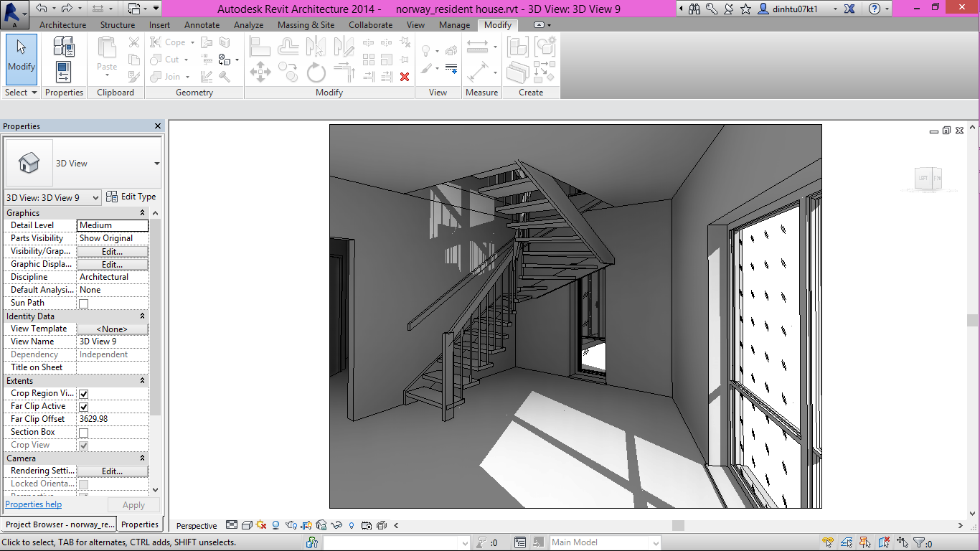The width and height of the screenshot is (980, 551).
Task: Click the Linework tool in View panel
Action: (451, 69)
